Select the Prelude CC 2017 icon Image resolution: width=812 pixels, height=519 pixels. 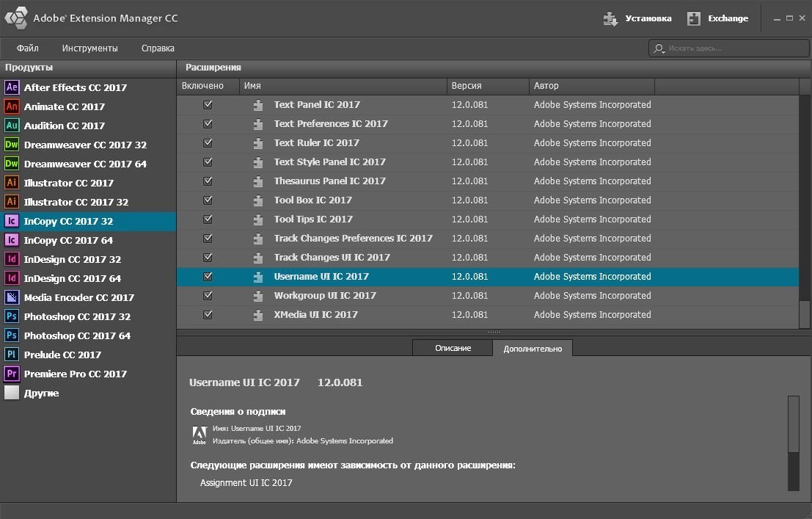pyautogui.click(x=12, y=355)
